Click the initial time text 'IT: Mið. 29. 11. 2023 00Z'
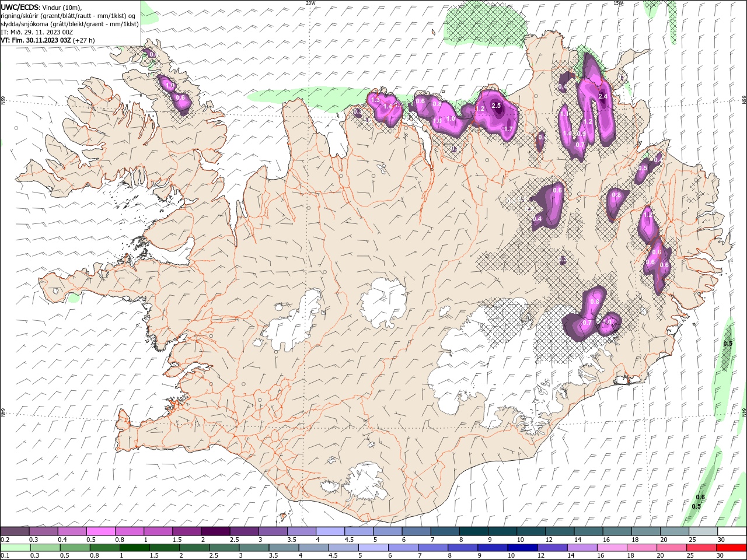 [37, 32]
